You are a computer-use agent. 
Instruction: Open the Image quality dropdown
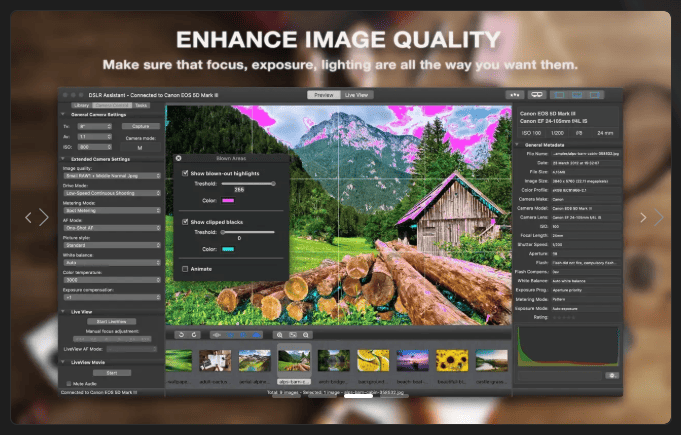tap(112, 176)
